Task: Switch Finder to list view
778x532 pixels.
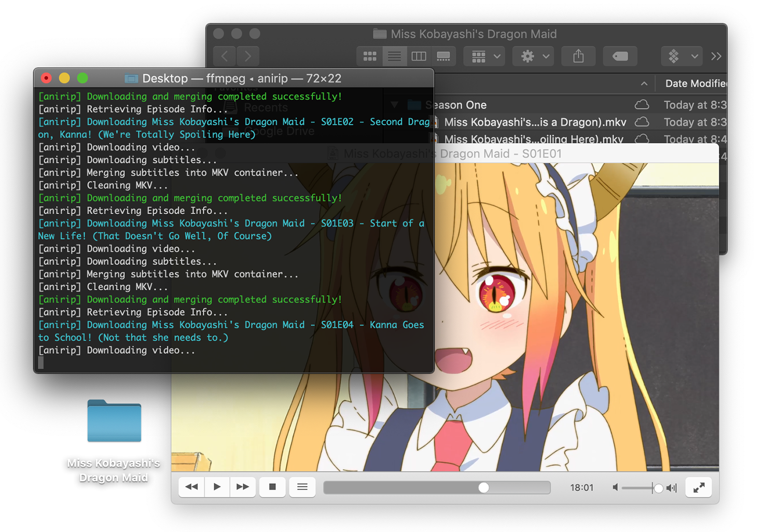Action: tap(394, 56)
